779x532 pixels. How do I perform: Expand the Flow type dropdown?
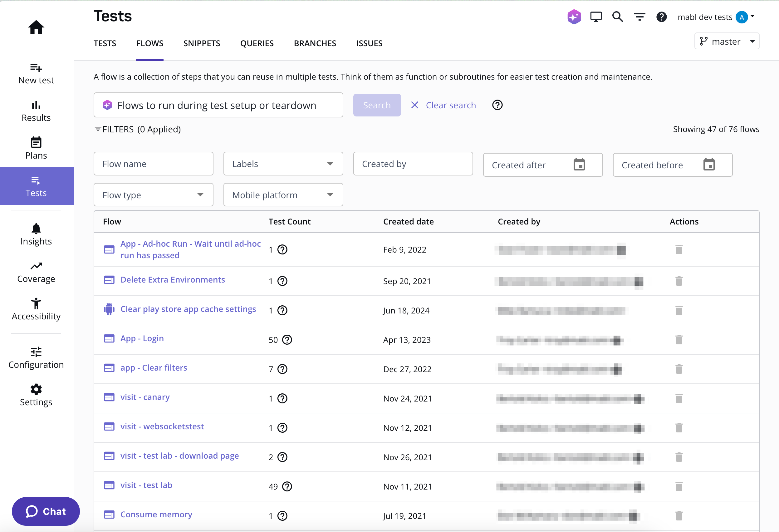pyautogui.click(x=153, y=195)
